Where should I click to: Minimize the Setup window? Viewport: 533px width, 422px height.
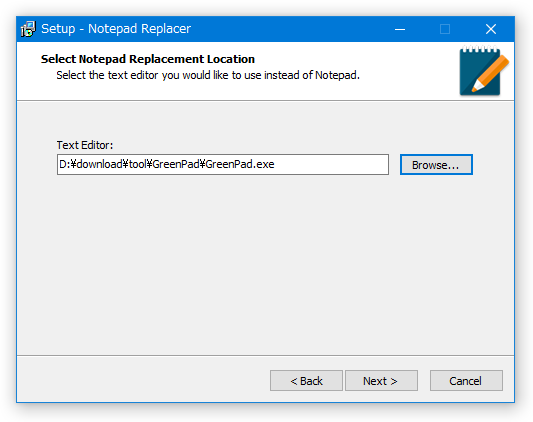tap(400, 29)
